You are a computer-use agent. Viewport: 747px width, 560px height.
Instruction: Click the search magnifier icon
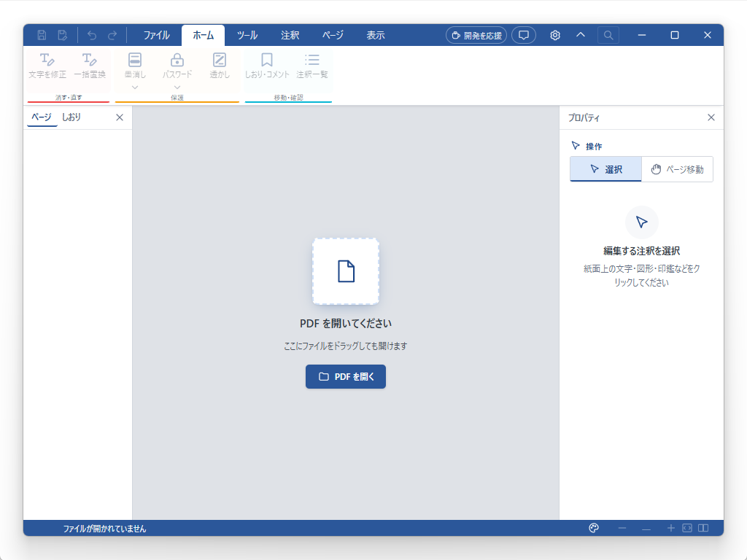point(608,35)
